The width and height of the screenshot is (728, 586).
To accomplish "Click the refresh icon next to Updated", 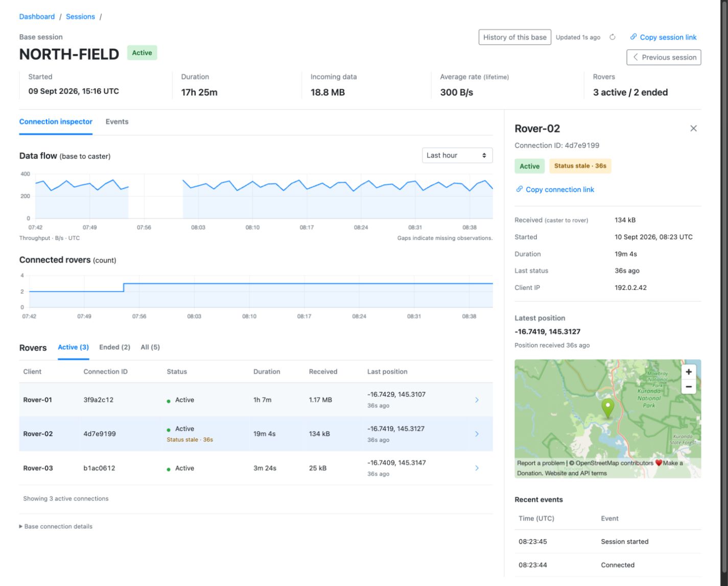I will [x=612, y=37].
